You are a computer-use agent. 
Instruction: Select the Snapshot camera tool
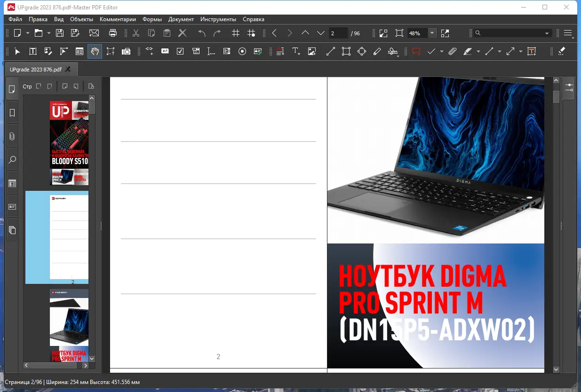[126, 51]
